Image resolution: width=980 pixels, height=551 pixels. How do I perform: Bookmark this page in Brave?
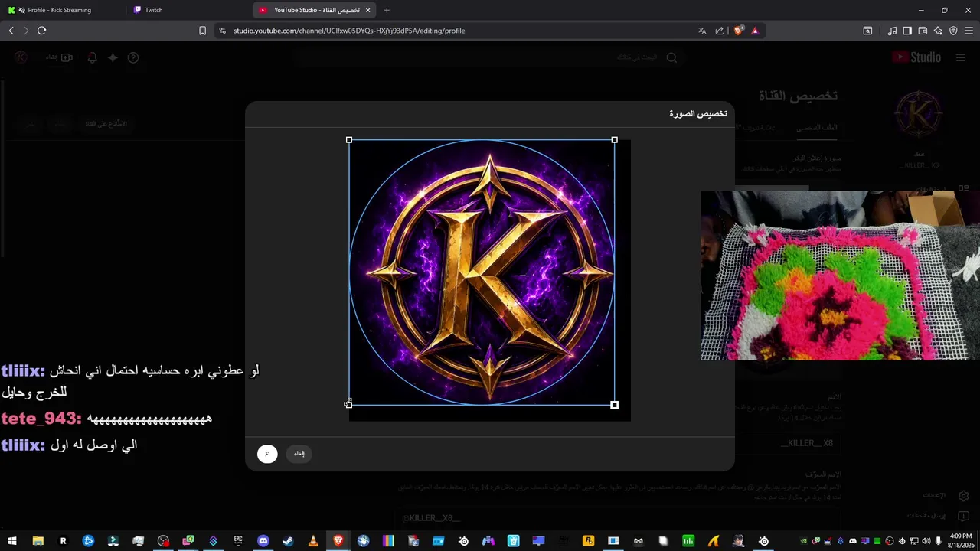coord(203,31)
